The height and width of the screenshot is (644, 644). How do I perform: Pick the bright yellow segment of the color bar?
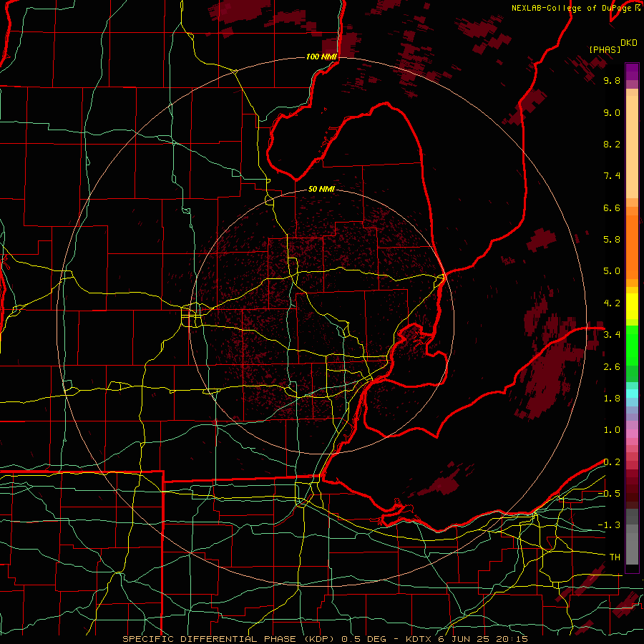point(632,306)
